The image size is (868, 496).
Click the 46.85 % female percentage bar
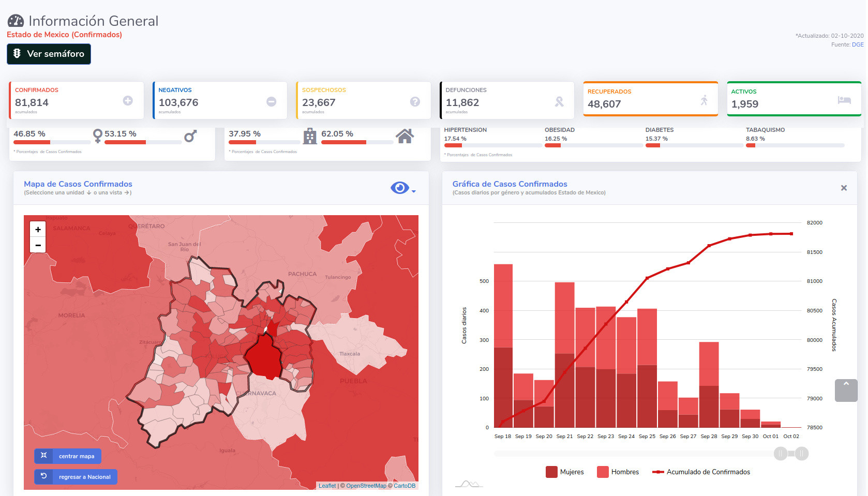pyautogui.click(x=52, y=142)
